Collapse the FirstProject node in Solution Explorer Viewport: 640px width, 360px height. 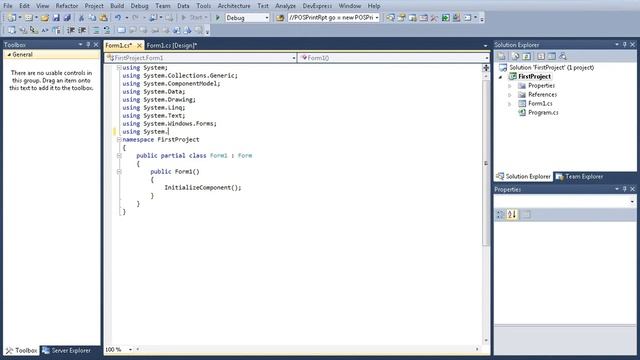[x=500, y=77]
